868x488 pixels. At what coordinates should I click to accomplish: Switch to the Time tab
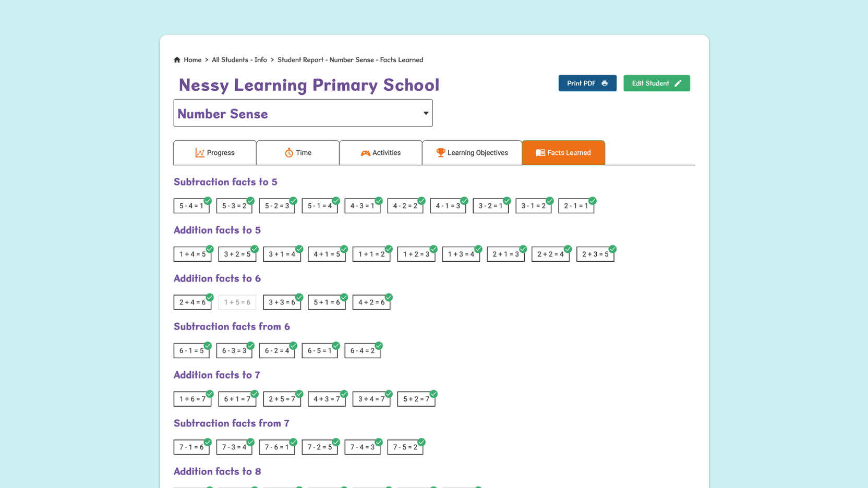click(x=298, y=153)
